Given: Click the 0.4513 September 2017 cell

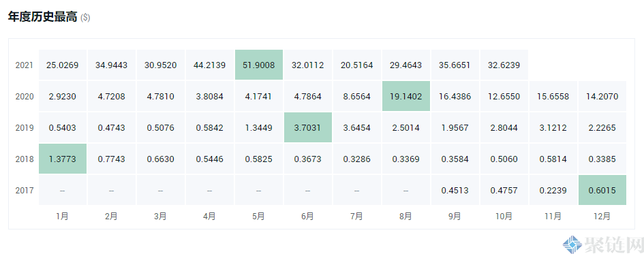Looking at the screenshot, I should click(x=455, y=190).
